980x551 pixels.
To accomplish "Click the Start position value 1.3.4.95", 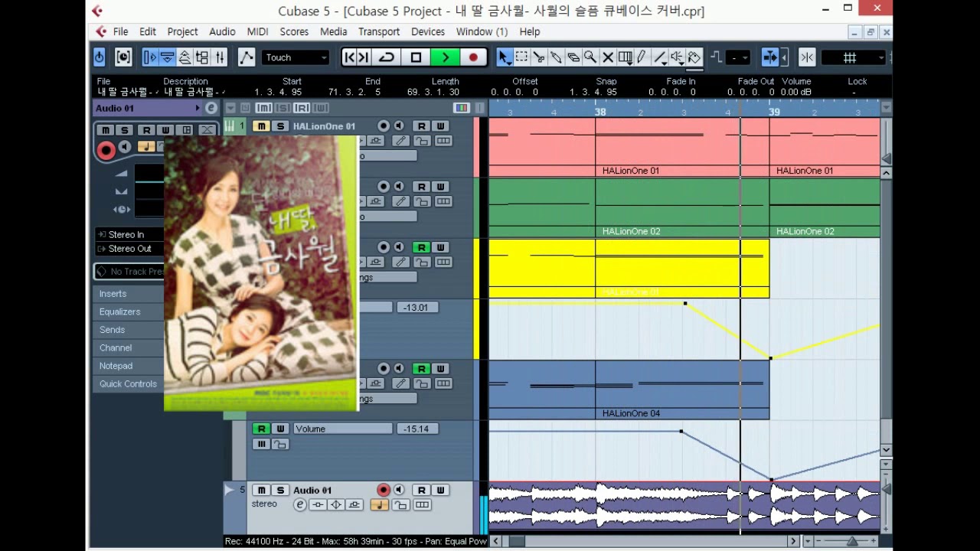I will 279,92.
